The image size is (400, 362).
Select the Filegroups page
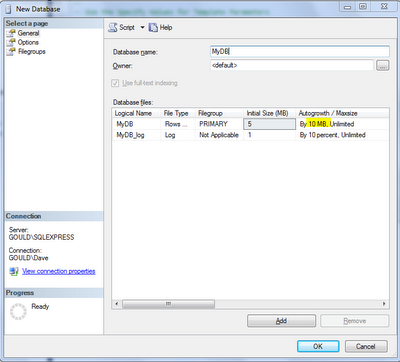coord(32,52)
